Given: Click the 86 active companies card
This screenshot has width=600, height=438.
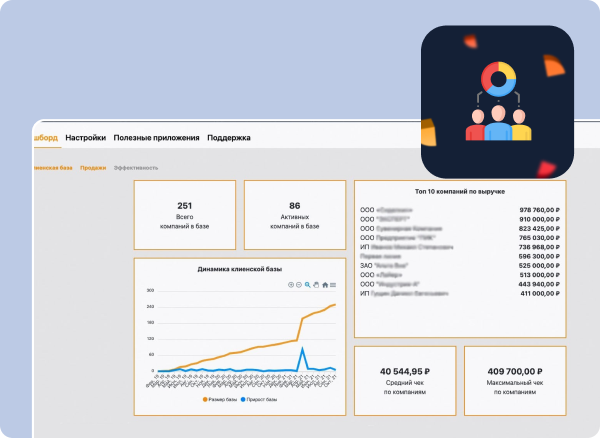Looking at the screenshot, I should coord(294,215).
